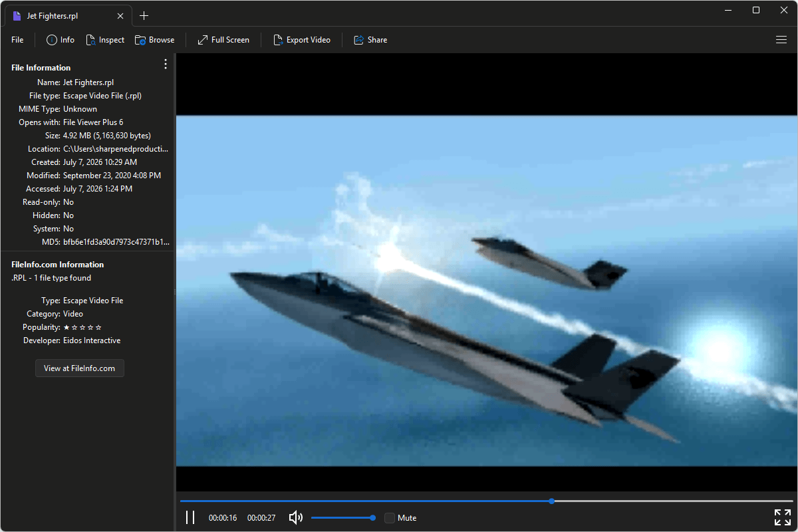Click the current time 00:00:16

tap(223, 518)
